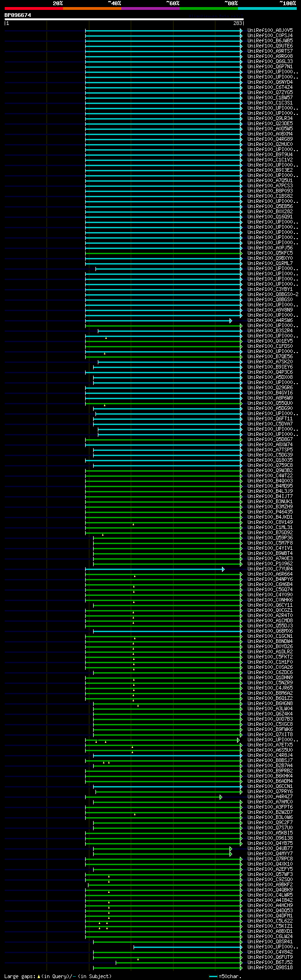Open hit UniRef100_Q5D8G7

270,439
